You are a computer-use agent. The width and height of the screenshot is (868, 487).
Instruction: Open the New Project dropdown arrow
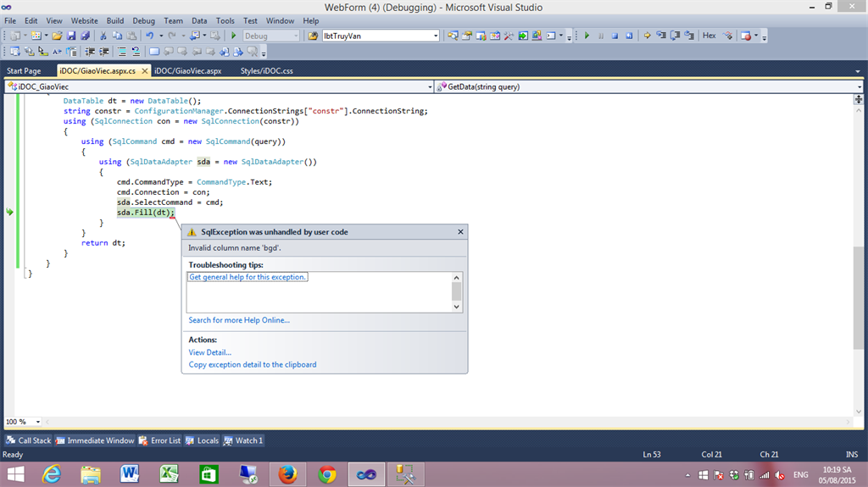[x=25, y=36]
